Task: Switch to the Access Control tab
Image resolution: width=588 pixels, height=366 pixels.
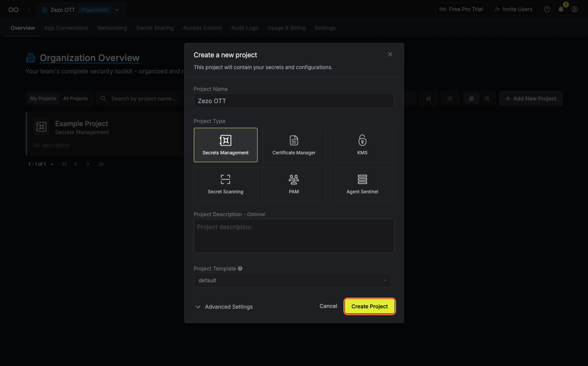Action: pyautogui.click(x=202, y=28)
